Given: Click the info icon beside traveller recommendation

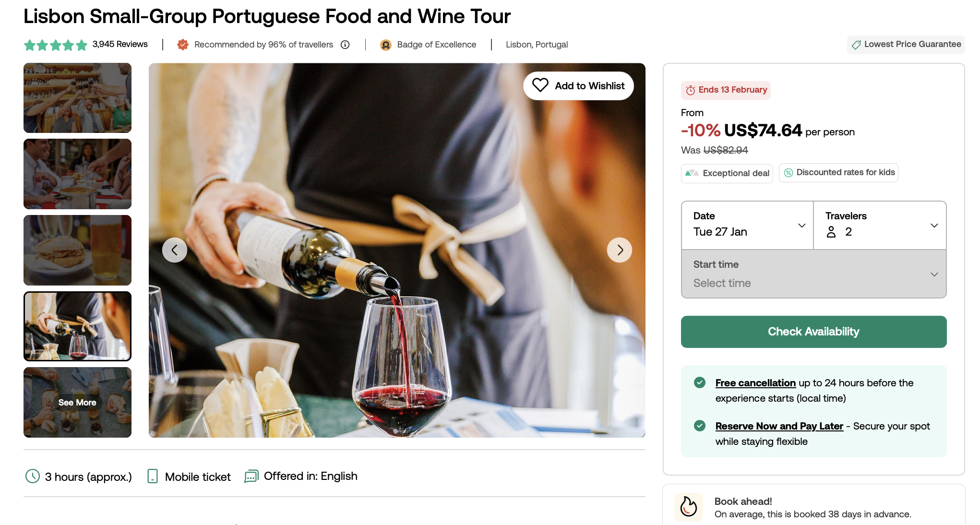Looking at the screenshot, I should coord(345,45).
